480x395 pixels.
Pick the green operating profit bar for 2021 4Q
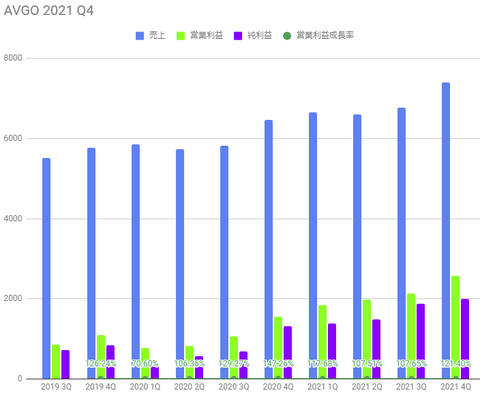(x=456, y=327)
